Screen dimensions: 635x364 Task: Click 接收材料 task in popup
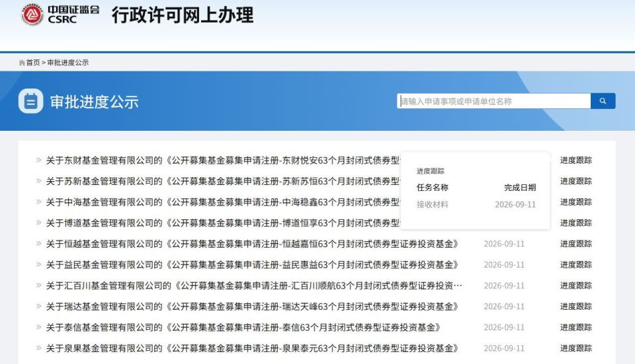[x=432, y=205]
